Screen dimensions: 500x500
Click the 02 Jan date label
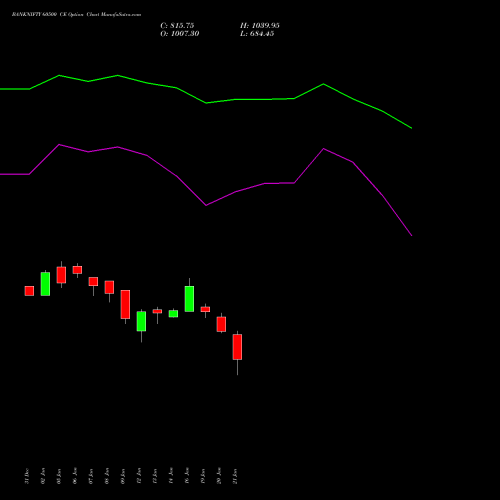(x=43, y=476)
